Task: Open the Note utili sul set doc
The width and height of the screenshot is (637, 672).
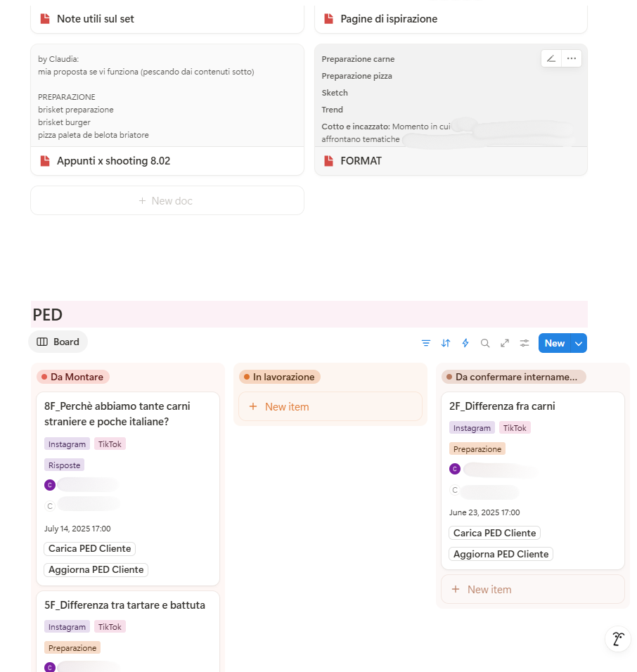Action: pos(96,19)
